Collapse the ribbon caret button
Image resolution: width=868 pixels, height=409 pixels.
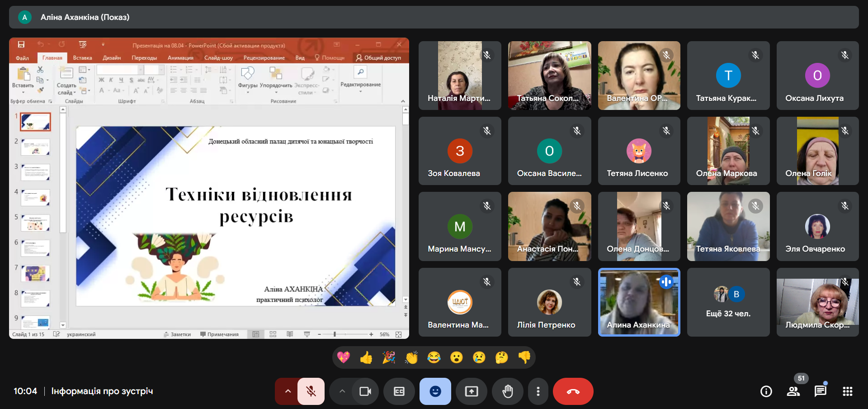tap(403, 101)
